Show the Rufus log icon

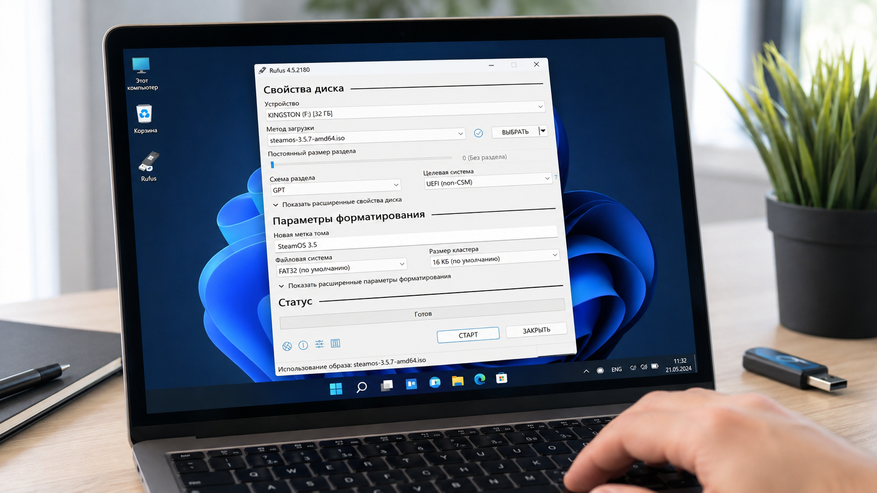point(335,343)
